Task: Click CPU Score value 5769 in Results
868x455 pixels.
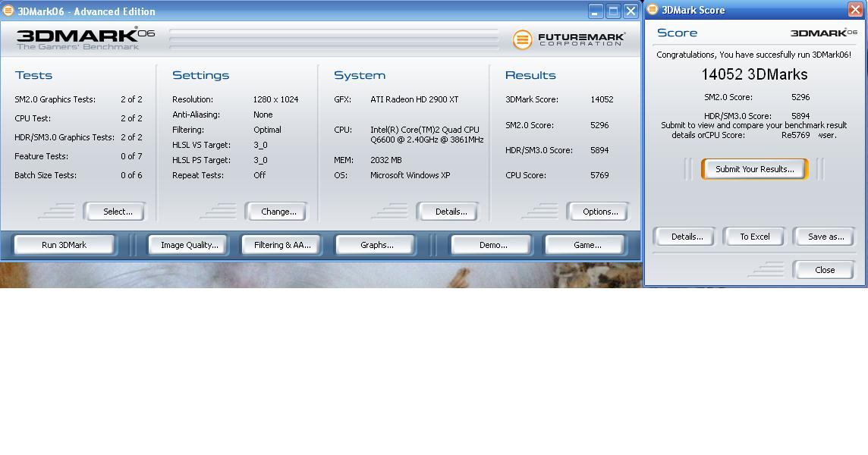Action: click(599, 175)
